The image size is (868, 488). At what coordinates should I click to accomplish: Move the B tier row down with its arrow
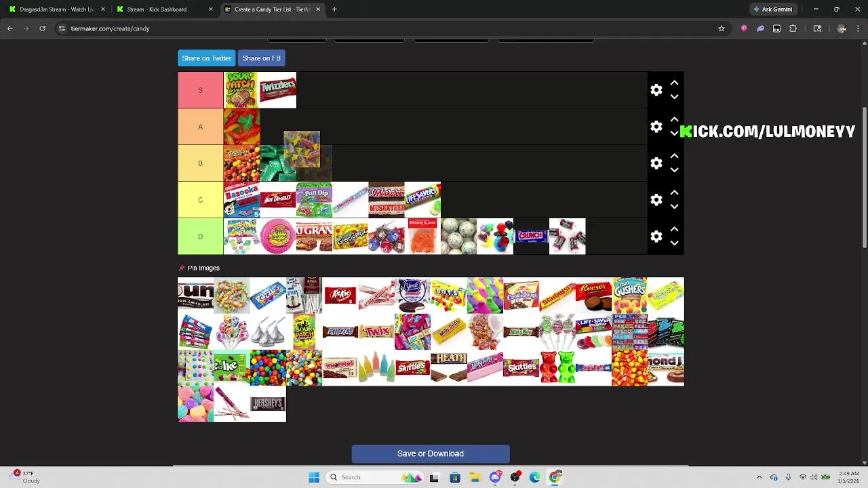click(x=674, y=170)
